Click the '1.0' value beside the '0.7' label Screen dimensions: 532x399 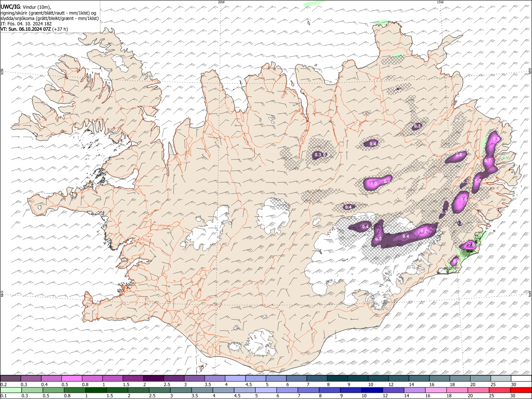(x=373, y=183)
